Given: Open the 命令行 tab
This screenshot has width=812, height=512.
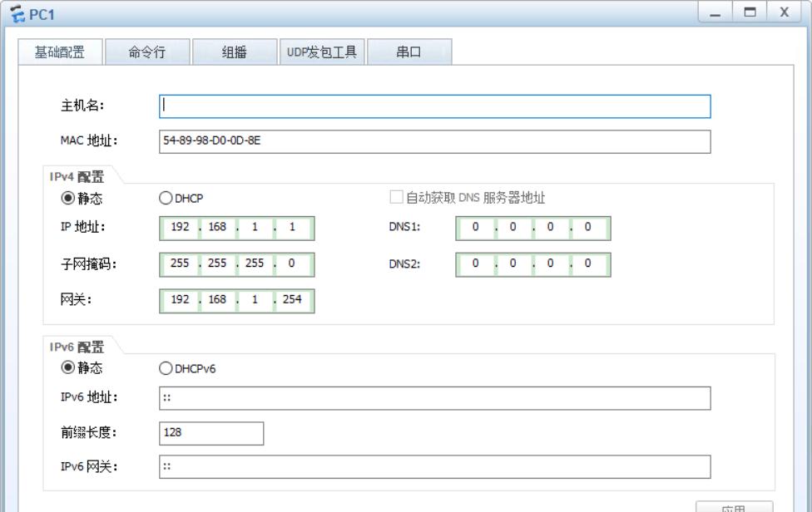Looking at the screenshot, I should tap(147, 52).
